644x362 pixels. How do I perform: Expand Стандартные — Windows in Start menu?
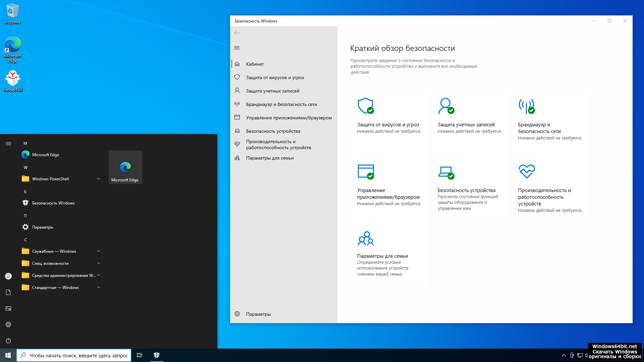coord(99,287)
